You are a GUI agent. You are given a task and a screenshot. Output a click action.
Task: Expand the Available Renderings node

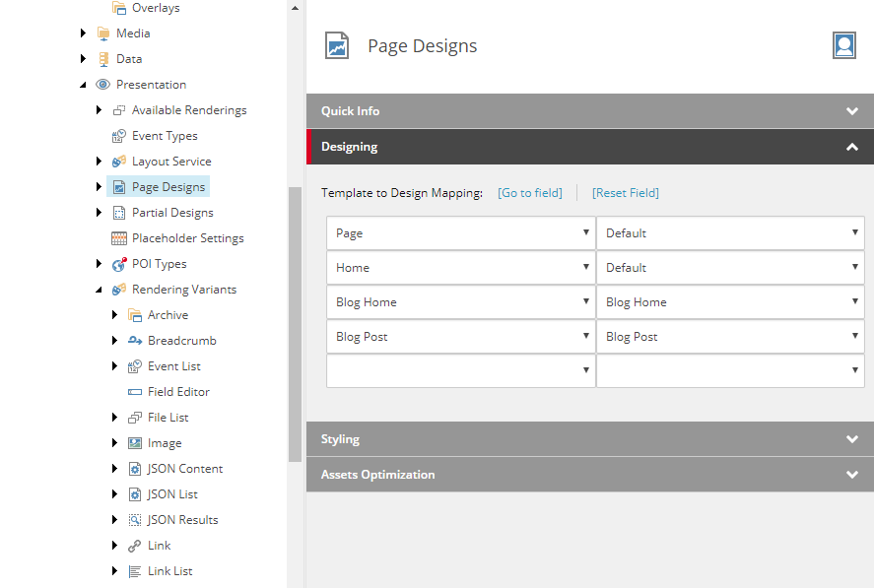[99, 110]
